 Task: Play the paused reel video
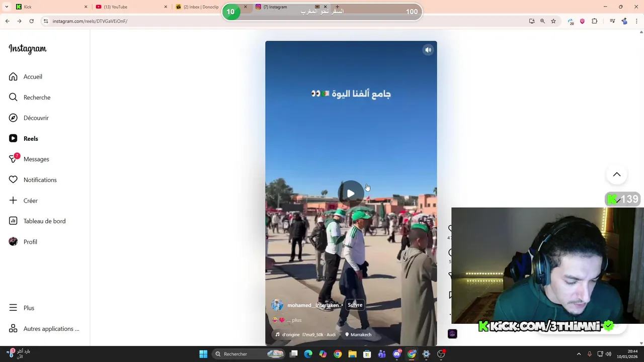coord(351,194)
